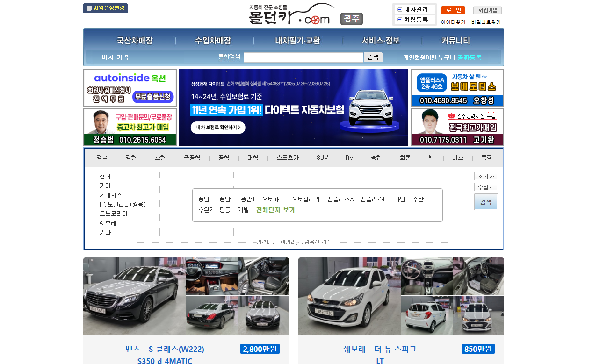Screen dimensions: 614x364
Task: Select the 스포츠카 category tab
Action: (x=288, y=158)
